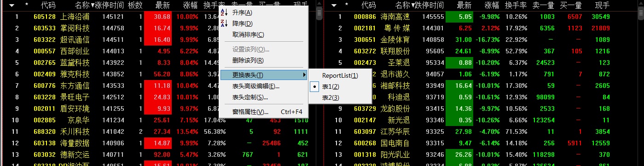Viewport: 644px width, 166px height.
Task: Click right table's 换手率 column header
Action: [x=516, y=6]
